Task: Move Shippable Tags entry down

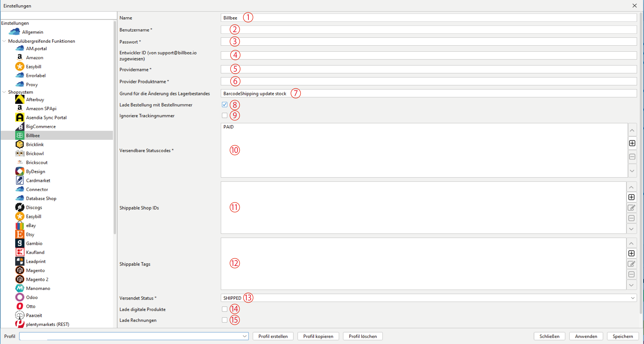Action: point(632,285)
